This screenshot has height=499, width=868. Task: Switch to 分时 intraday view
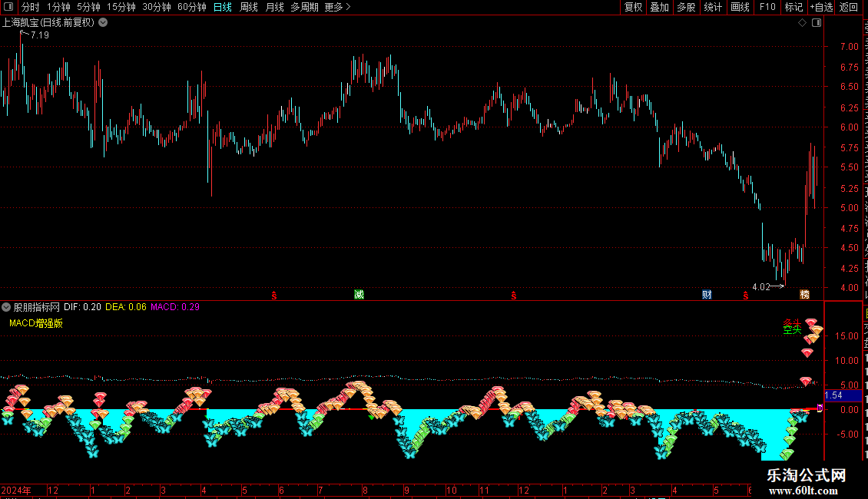(x=31, y=7)
